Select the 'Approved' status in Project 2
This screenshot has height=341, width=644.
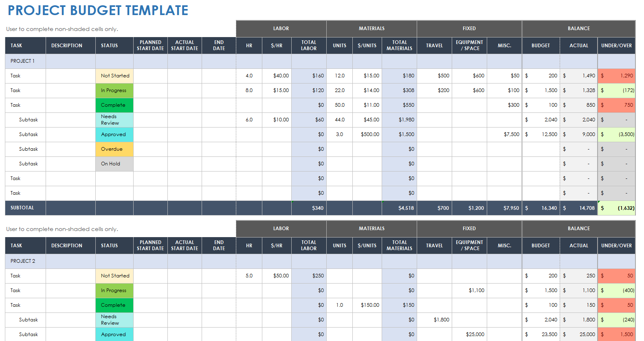click(x=114, y=334)
